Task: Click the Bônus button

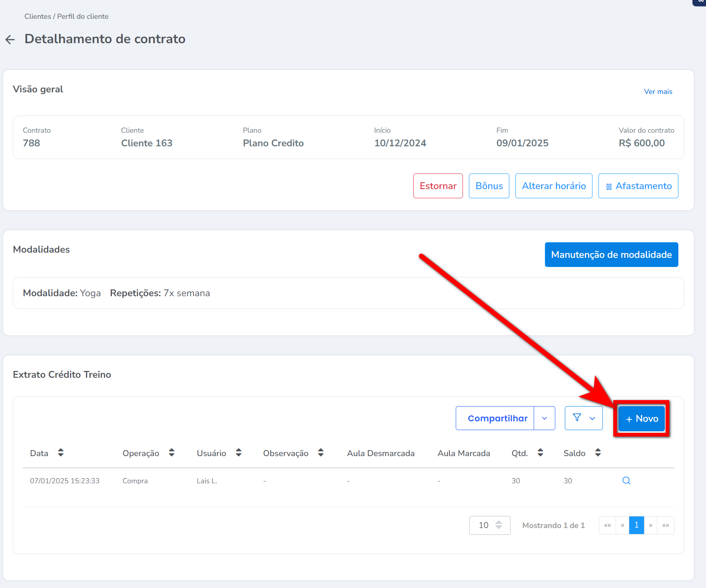Action: pos(489,186)
